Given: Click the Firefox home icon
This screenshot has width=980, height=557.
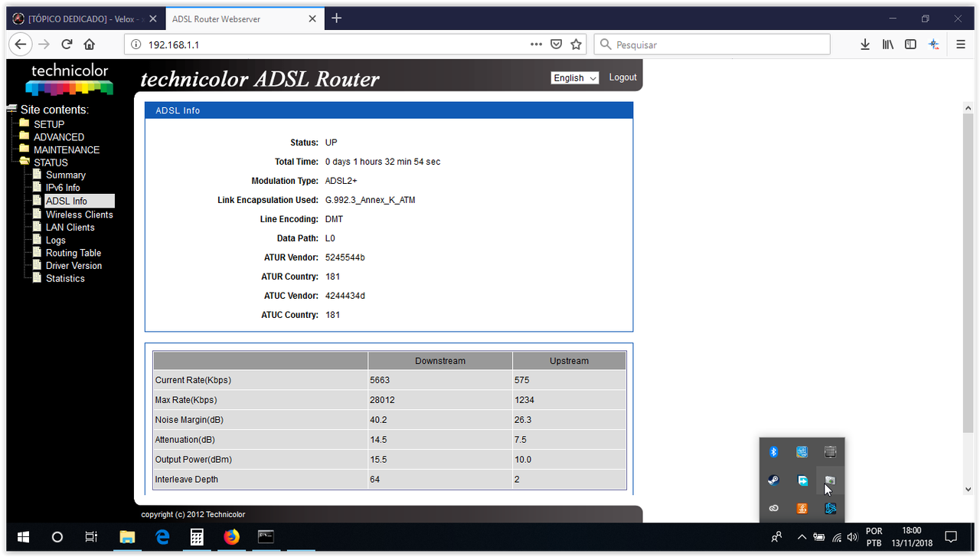Looking at the screenshot, I should coord(88,44).
